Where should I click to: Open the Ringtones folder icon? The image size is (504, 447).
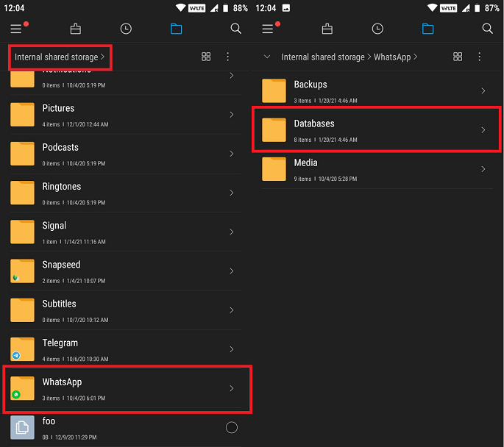pos(22,193)
